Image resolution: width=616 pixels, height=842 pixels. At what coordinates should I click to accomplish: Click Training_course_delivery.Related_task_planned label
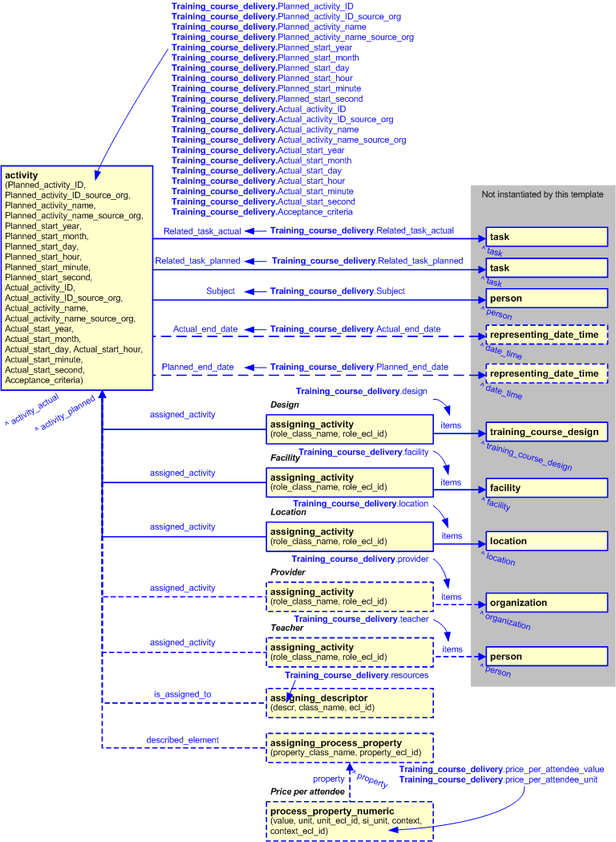point(367,261)
